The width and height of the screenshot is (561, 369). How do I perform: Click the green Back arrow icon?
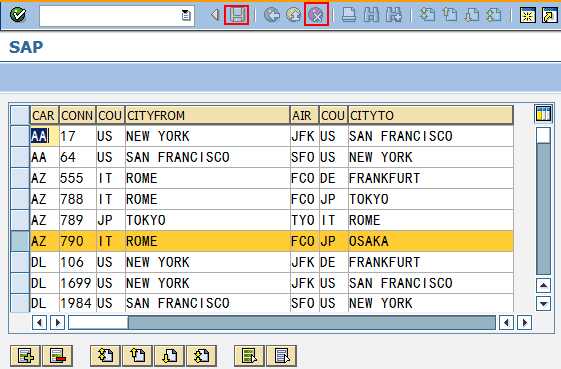click(x=272, y=15)
